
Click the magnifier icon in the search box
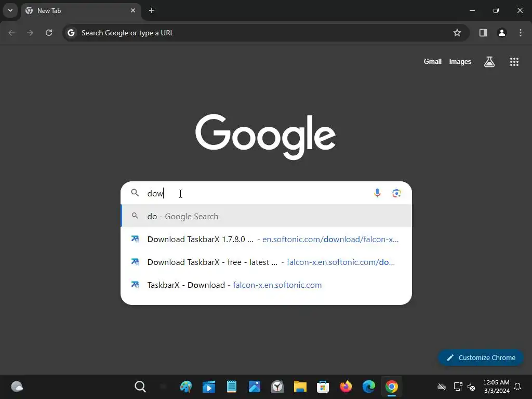(135, 193)
